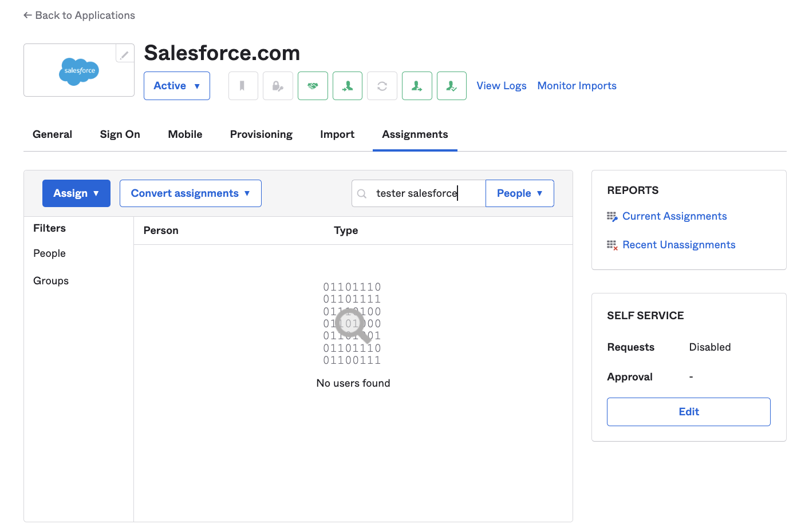This screenshot has height=532, width=797.
Task: Switch to the Sign On tab
Action: point(120,134)
